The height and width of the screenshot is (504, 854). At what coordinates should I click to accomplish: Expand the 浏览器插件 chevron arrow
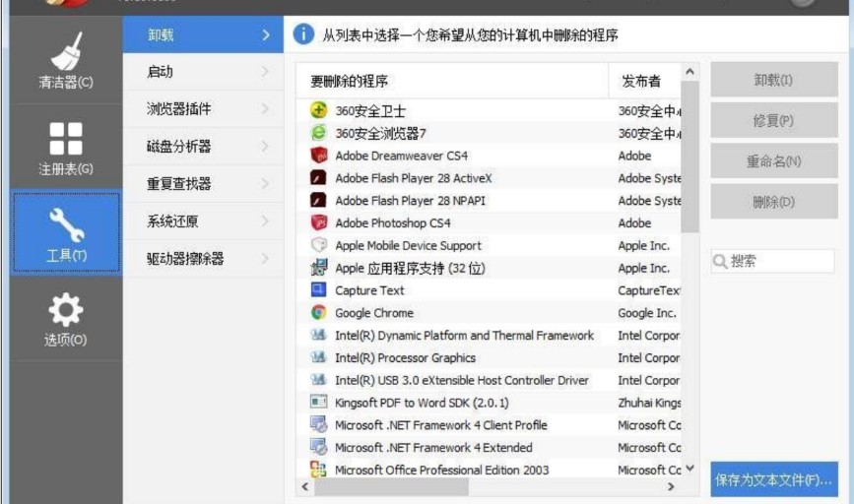point(266,109)
